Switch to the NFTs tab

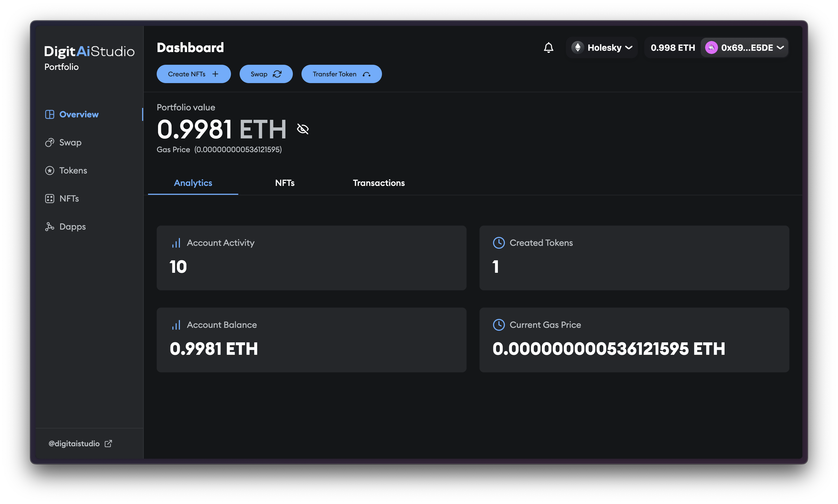(284, 183)
